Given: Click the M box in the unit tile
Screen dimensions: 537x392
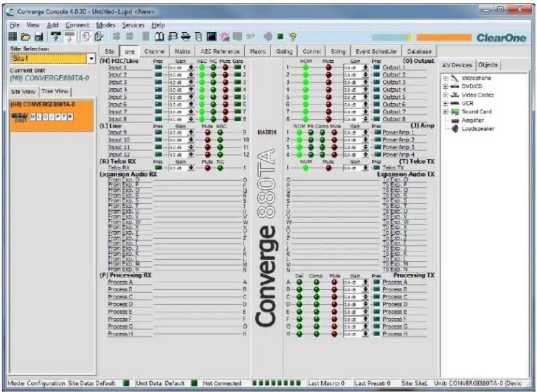Looking at the screenshot, I should pyautogui.click(x=33, y=117).
